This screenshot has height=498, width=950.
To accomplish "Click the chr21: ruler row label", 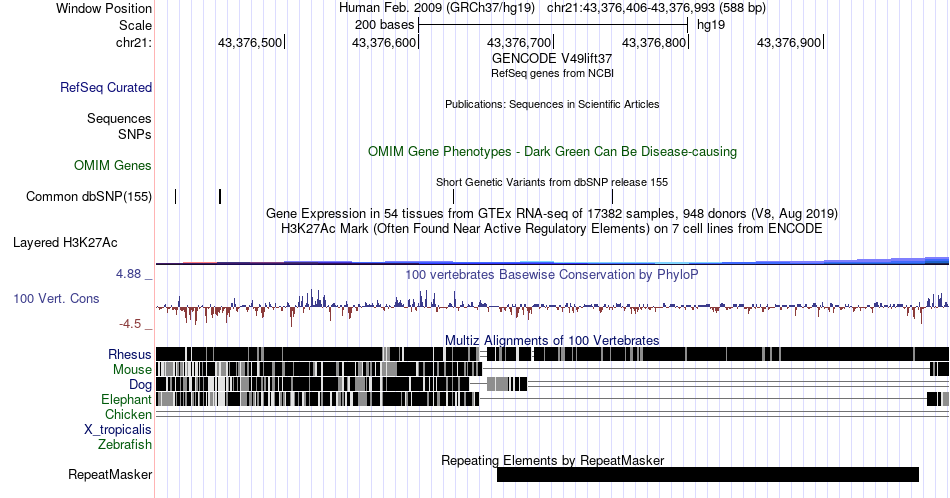I will click(x=134, y=42).
